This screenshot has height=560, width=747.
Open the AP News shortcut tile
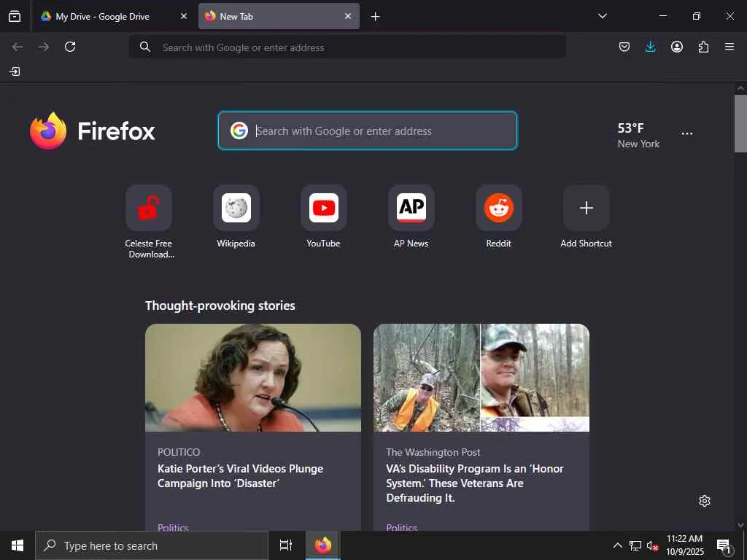(x=411, y=217)
